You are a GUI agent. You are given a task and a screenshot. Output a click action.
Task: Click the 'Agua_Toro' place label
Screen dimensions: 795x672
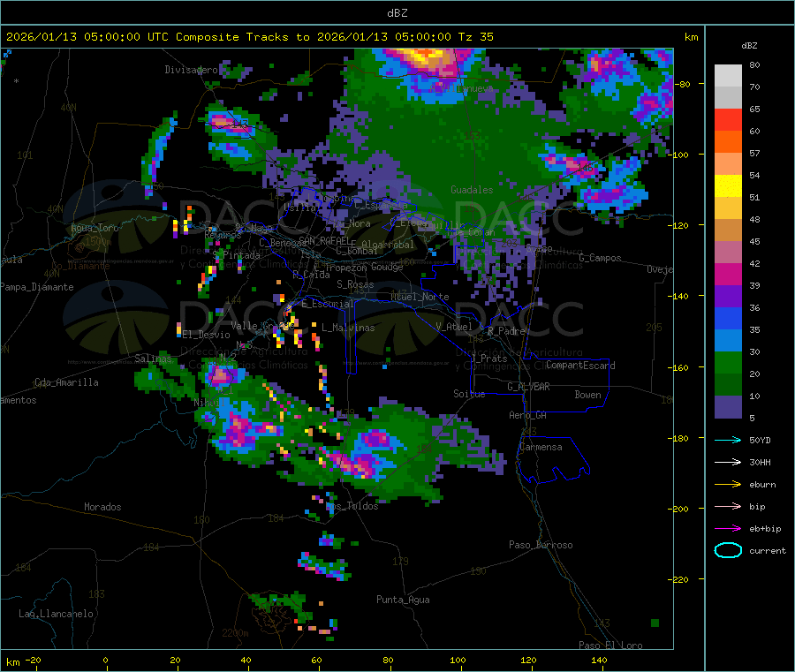click(x=95, y=228)
